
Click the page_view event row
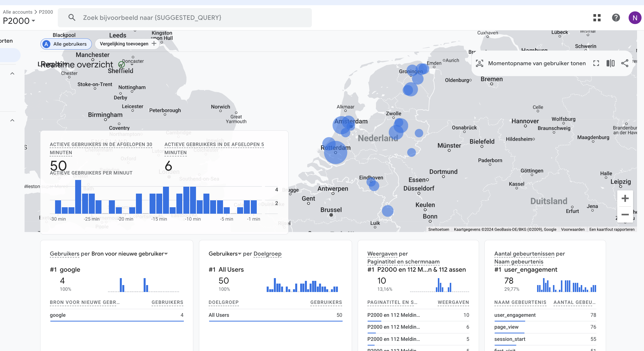(545, 327)
